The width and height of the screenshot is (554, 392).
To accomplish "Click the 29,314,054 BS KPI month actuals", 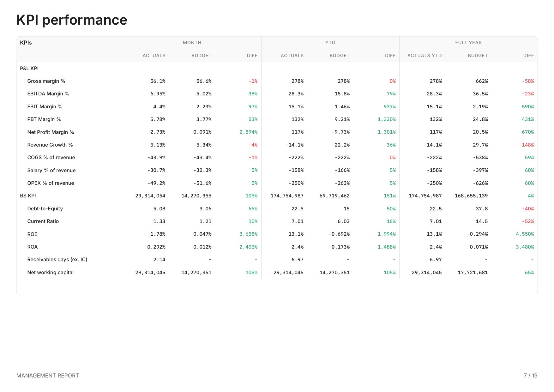I will coord(150,196).
